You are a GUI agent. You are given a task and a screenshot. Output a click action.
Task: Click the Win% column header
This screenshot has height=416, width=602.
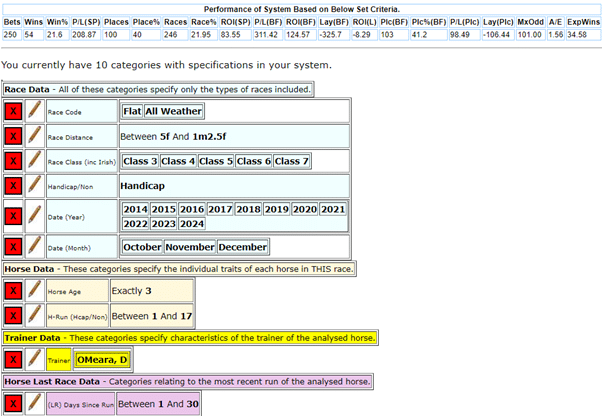pyautogui.click(x=57, y=22)
